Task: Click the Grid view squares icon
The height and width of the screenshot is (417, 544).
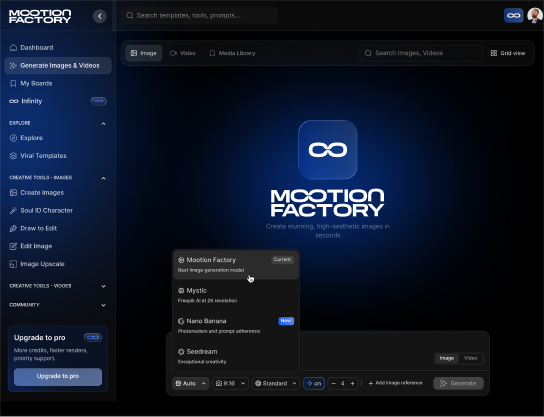Action: [x=494, y=53]
